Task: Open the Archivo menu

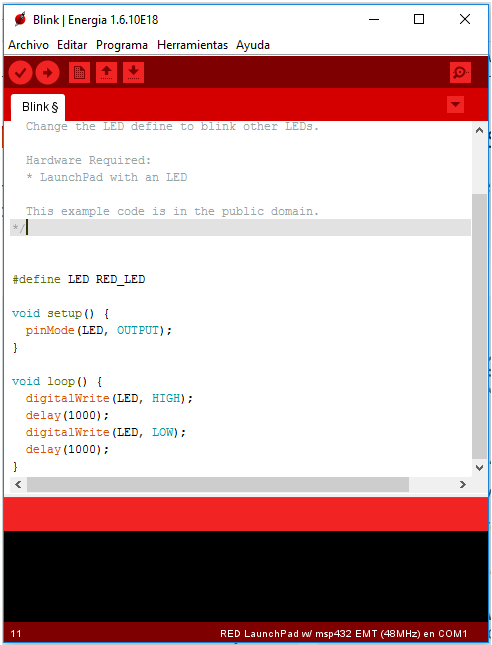Action: click(x=28, y=45)
